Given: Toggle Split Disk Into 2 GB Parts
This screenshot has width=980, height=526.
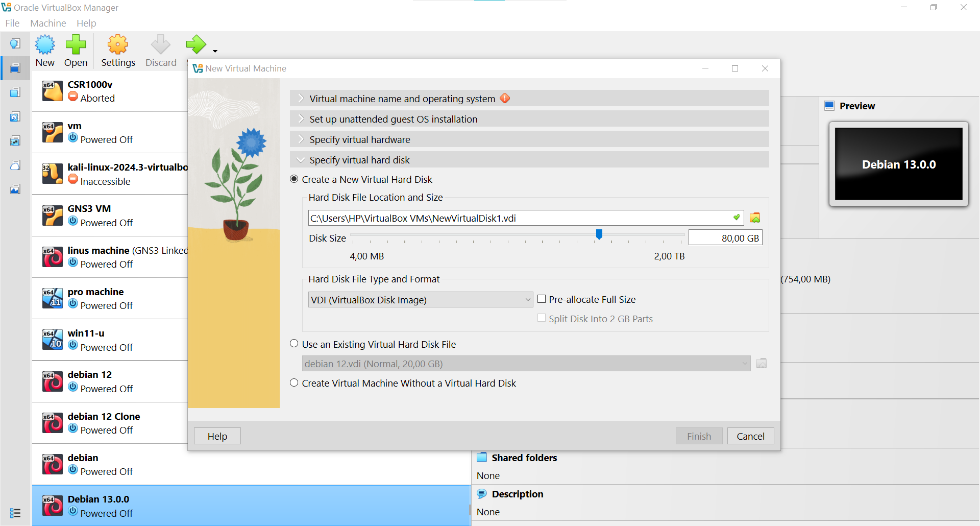Looking at the screenshot, I should 542,318.
